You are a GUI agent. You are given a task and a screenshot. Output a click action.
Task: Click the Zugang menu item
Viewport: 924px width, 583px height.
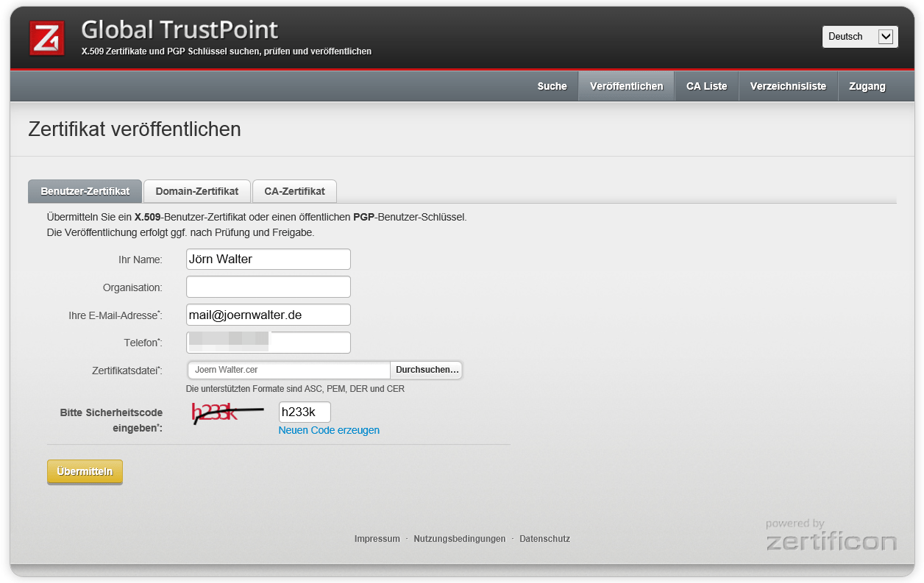click(867, 86)
